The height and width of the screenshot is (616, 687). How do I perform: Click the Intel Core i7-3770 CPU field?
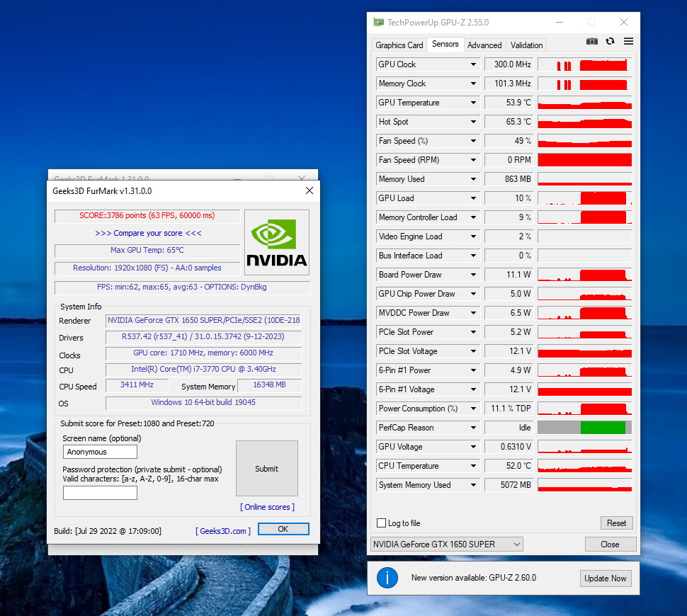pos(203,369)
